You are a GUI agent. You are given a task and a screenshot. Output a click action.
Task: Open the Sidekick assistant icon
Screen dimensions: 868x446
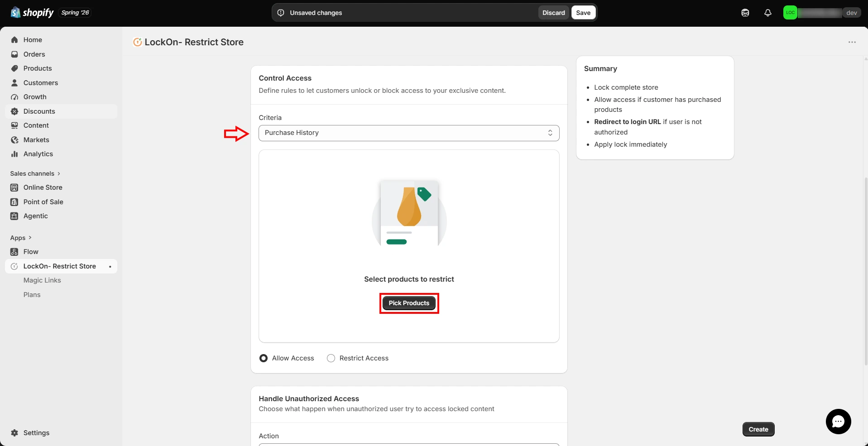[x=745, y=13]
